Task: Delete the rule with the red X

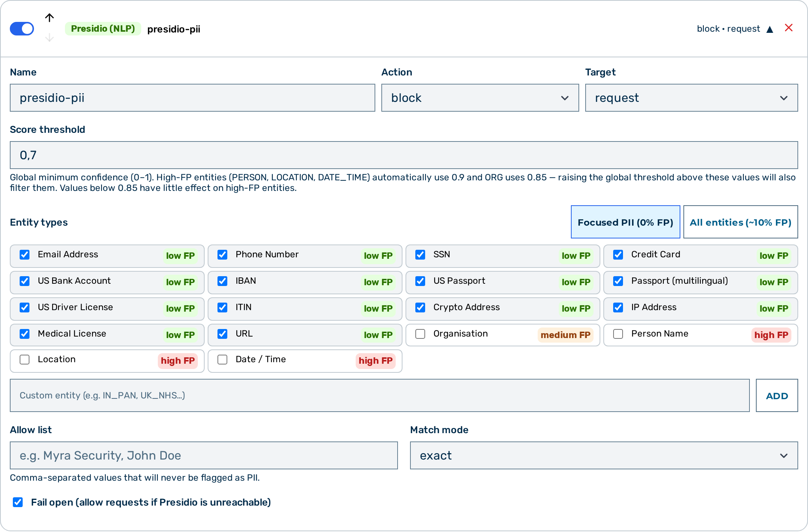Action: pos(789,28)
